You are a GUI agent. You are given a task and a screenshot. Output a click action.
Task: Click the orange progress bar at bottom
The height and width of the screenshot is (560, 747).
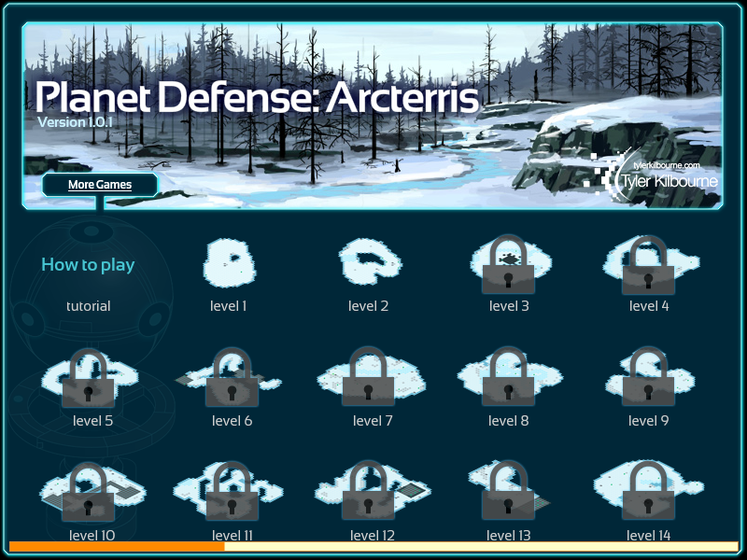117,546
